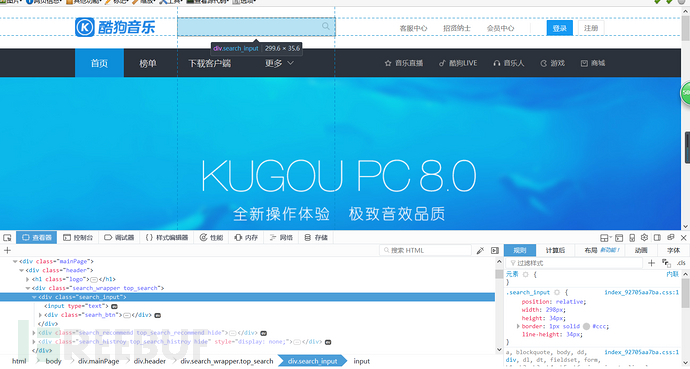Click the 过滤样式 filter styles field
The height and width of the screenshot is (369, 690).
point(573,263)
